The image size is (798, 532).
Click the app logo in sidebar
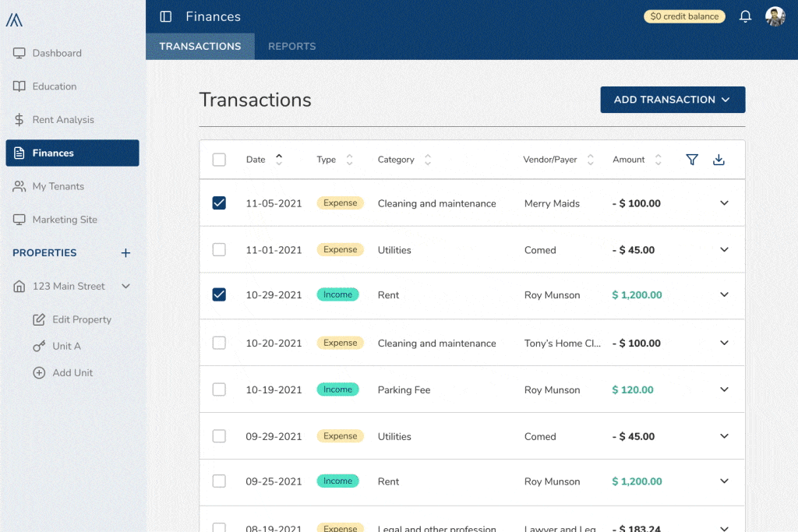tap(14, 19)
